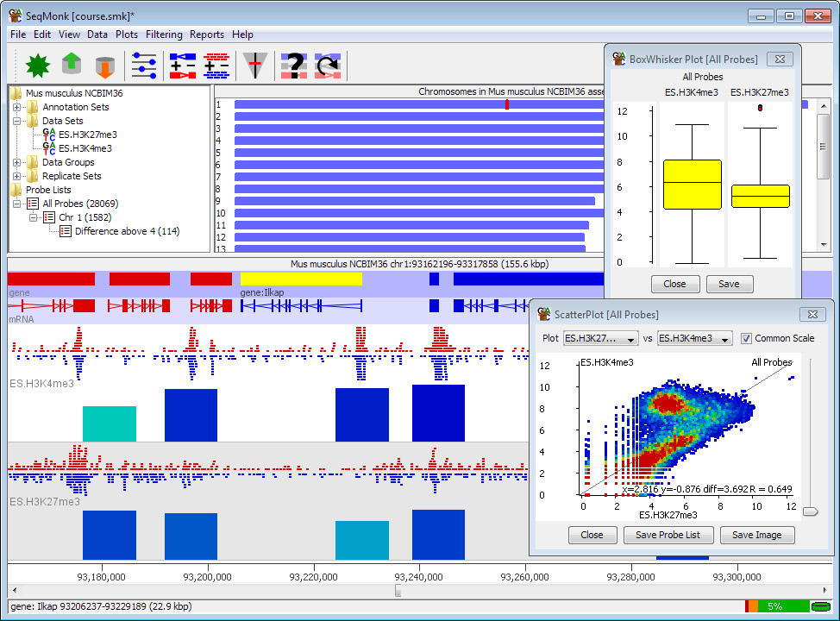
Task: Click the All Probes list icon
Action: [x=34, y=204]
